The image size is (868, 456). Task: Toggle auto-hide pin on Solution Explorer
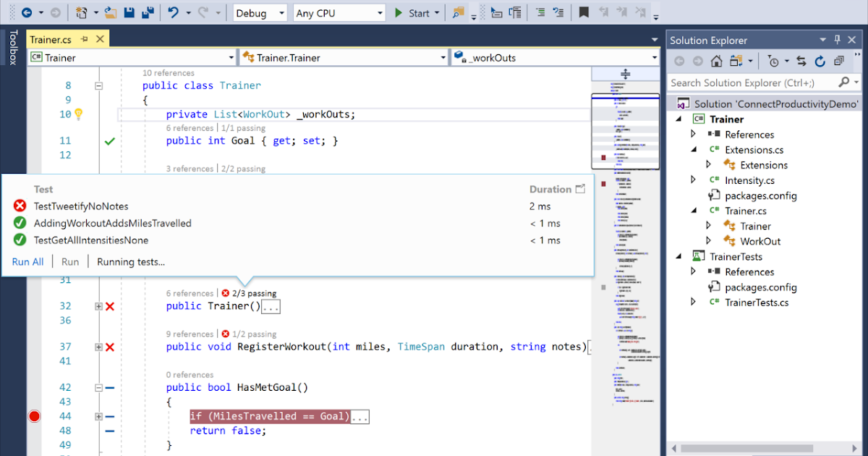(838, 40)
